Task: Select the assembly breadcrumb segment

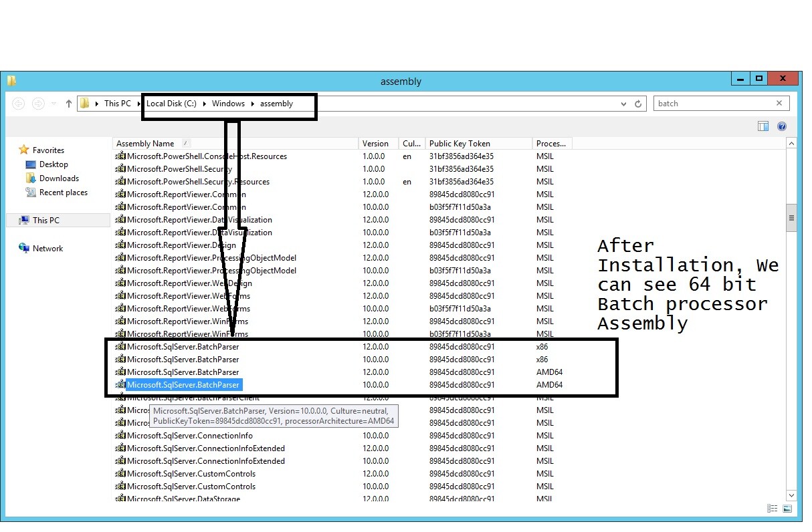Action: click(x=276, y=104)
